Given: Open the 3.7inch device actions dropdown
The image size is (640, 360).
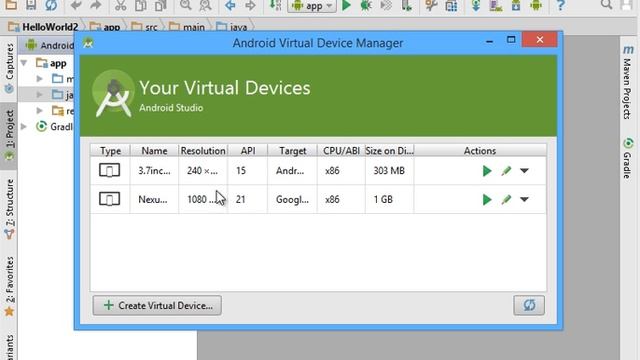Looking at the screenshot, I should click(524, 171).
